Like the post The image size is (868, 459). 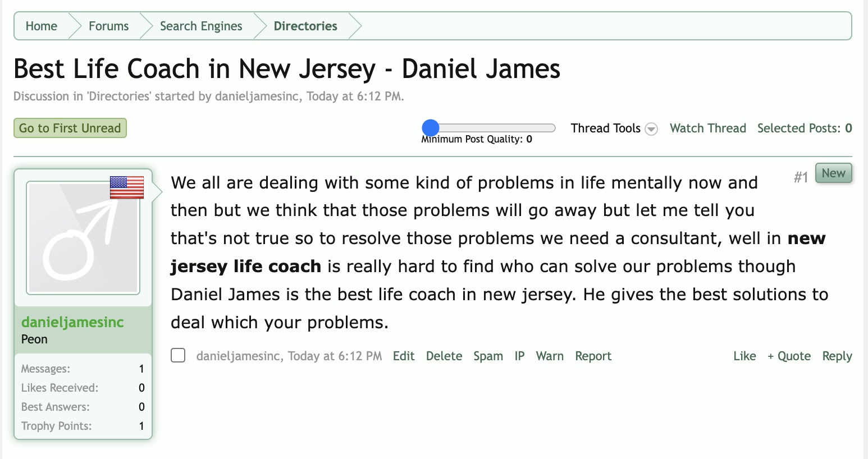(744, 356)
